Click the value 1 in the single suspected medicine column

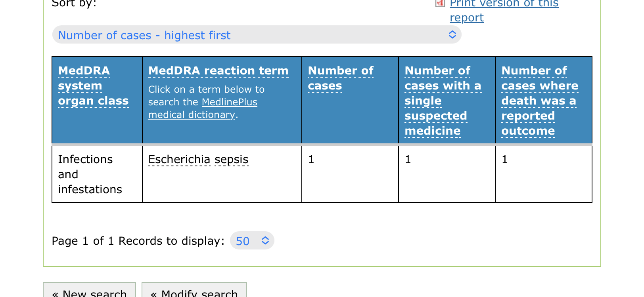point(408,159)
